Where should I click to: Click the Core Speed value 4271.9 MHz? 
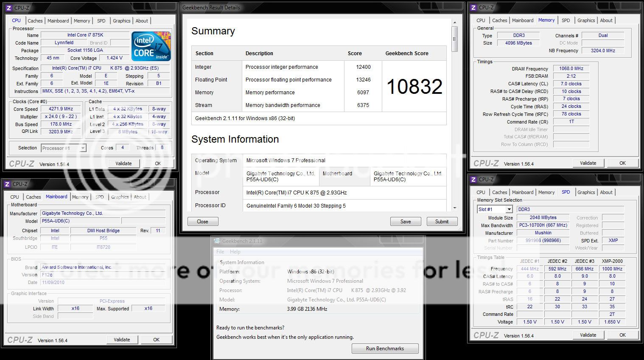[61, 109]
